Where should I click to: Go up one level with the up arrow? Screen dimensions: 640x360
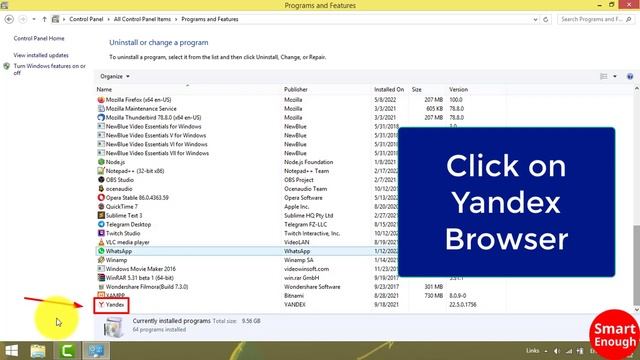[44, 19]
